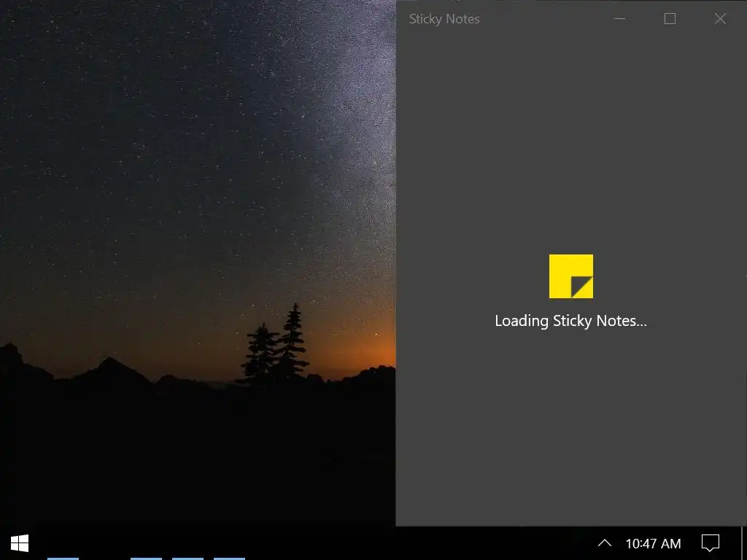Show hidden system tray icons
The height and width of the screenshot is (560, 747).
point(604,542)
